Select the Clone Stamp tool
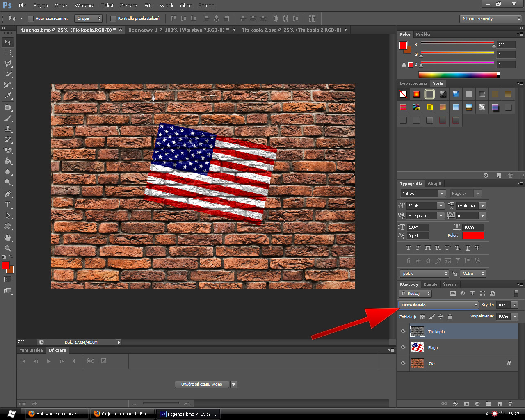The height and width of the screenshot is (420, 525). 8,129
